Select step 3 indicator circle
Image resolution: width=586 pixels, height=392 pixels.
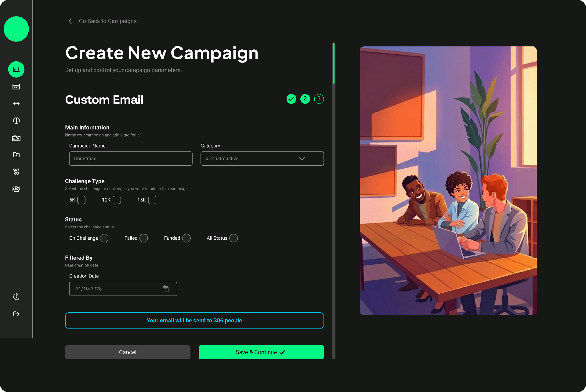[319, 99]
